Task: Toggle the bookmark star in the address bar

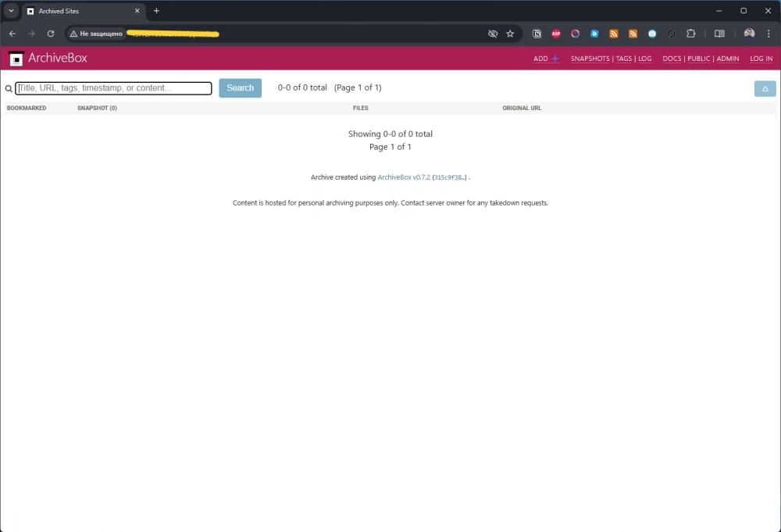Action: click(x=510, y=34)
